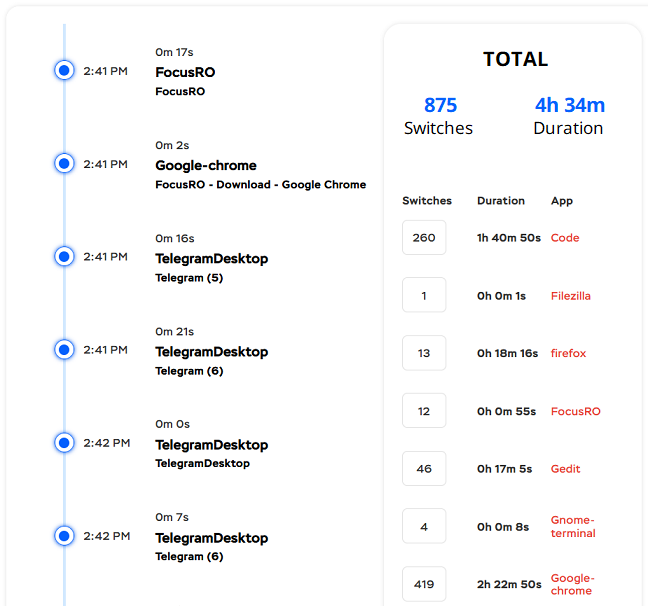Open the Filezilla app link

click(571, 296)
